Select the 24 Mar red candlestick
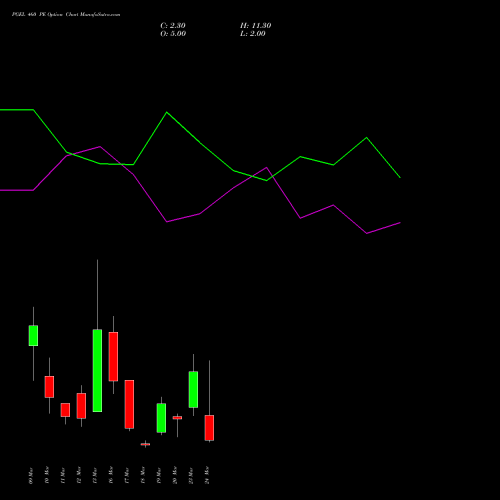This screenshot has height=500, width=500. 209,428
